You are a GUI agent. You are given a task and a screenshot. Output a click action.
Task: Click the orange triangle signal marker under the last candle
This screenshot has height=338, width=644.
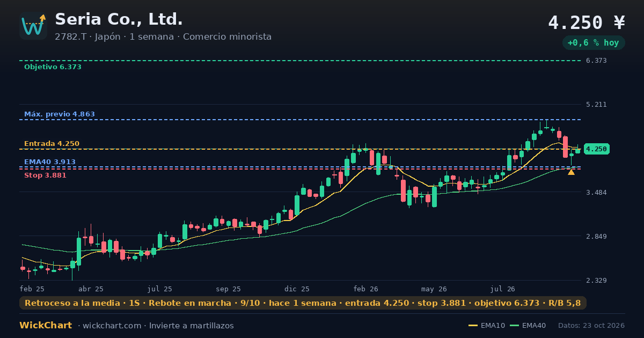pos(571,172)
